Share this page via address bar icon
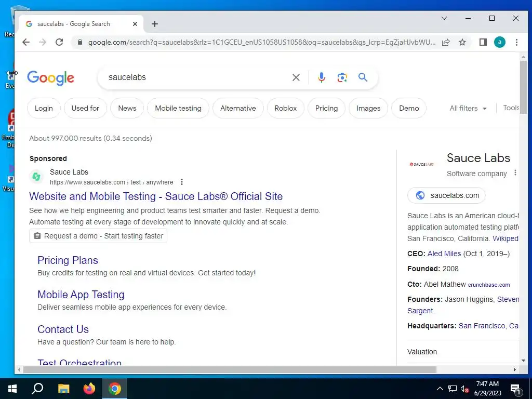 (x=446, y=42)
